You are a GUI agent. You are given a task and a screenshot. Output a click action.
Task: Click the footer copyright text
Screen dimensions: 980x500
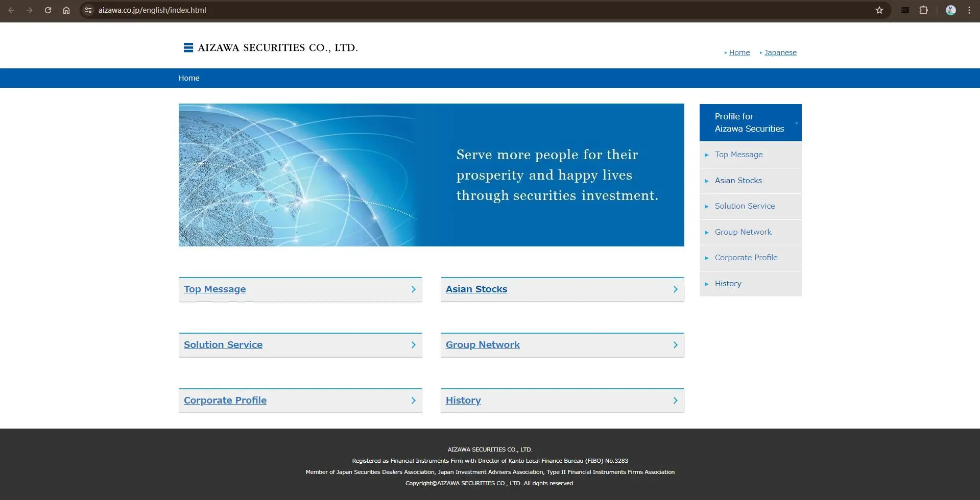point(490,483)
